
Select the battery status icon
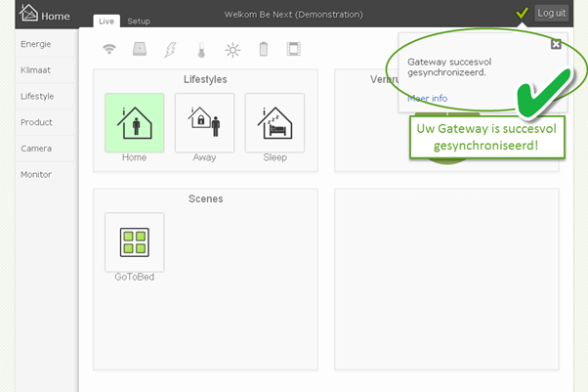pos(264,49)
